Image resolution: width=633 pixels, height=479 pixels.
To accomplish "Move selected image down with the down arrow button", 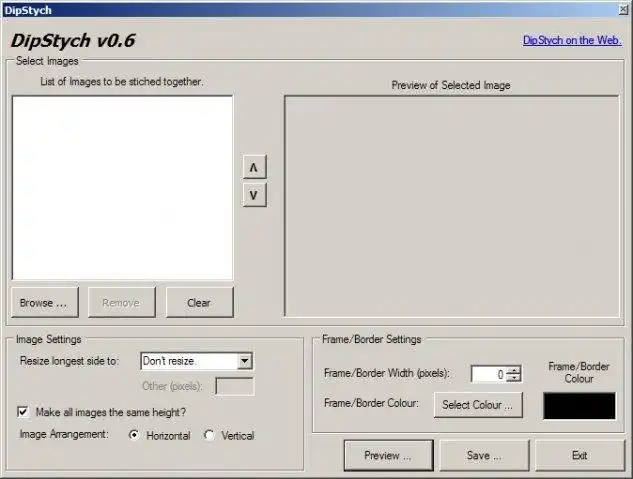I will [255, 195].
